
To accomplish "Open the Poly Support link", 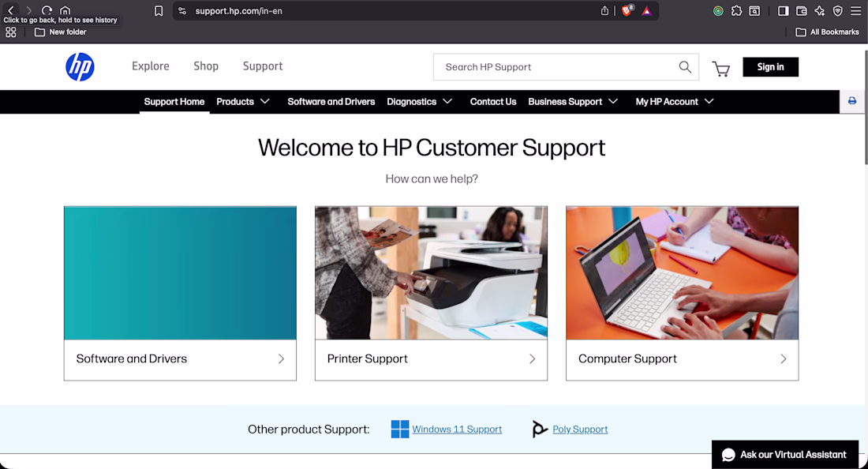I will [580, 430].
